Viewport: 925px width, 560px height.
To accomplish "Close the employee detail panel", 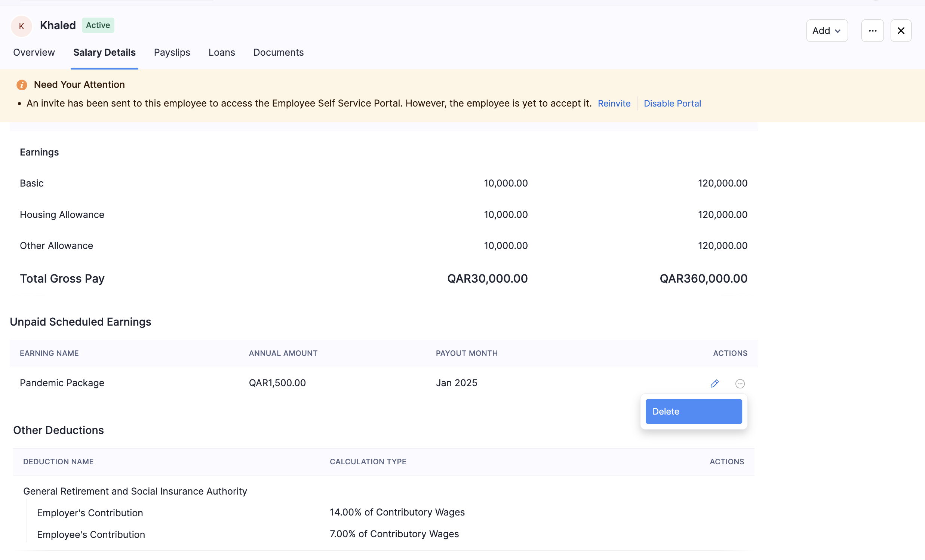I will (x=901, y=30).
